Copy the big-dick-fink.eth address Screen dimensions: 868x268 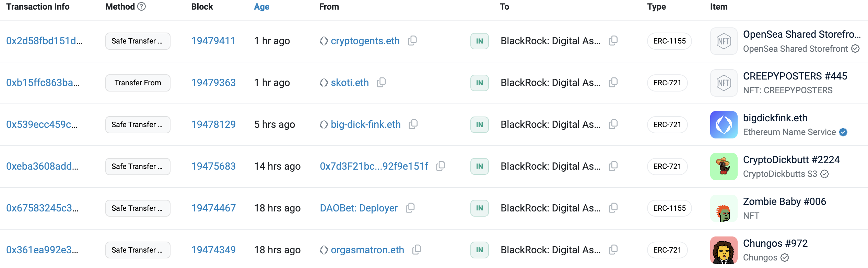tap(413, 124)
